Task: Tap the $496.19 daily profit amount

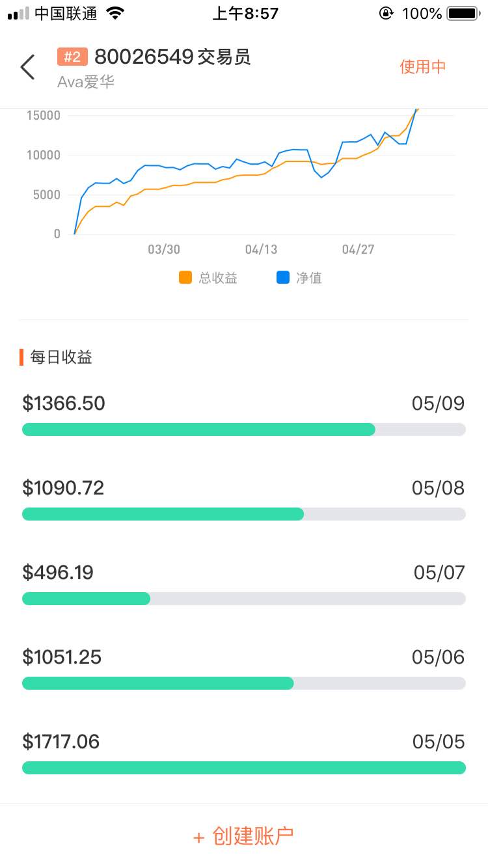Action: click(58, 573)
